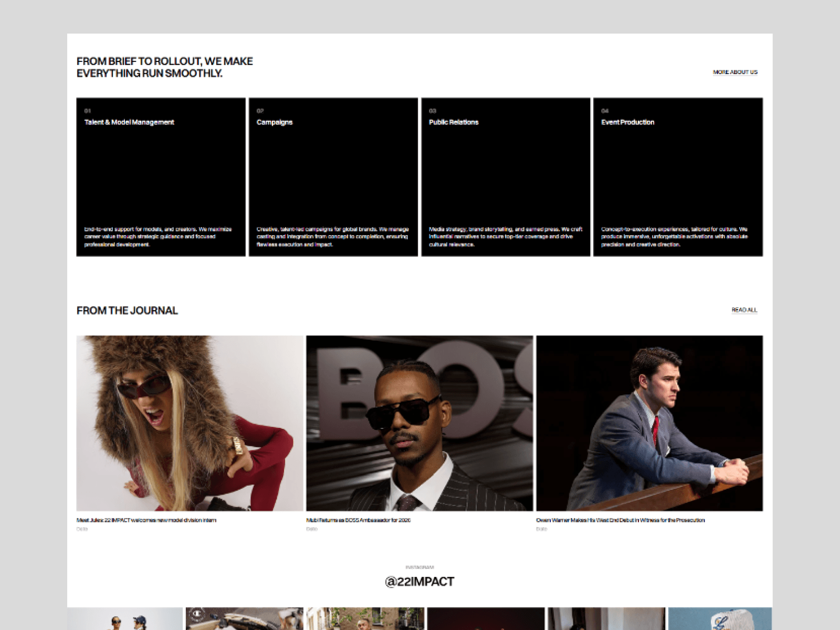Open the Public Relations service card
This screenshot has height=630, width=840.
(x=506, y=177)
